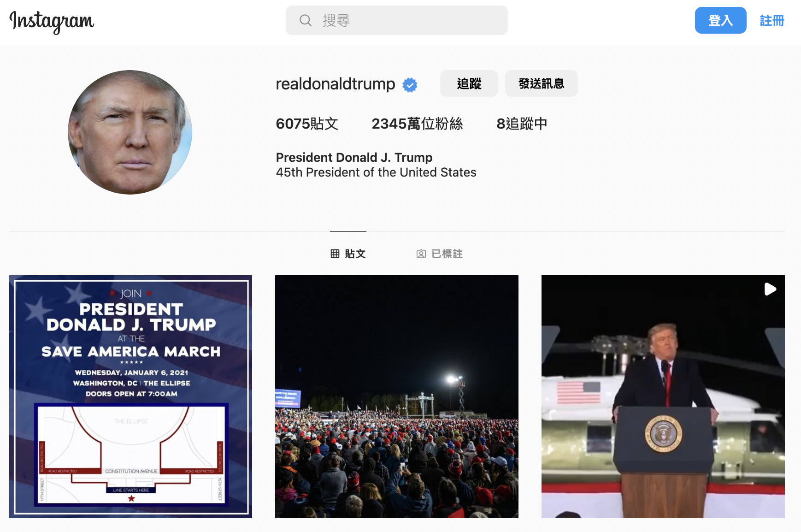Open the 2345萬位粉絲 followers list
This screenshot has width=801, height=532.
(x=417, y=124)
